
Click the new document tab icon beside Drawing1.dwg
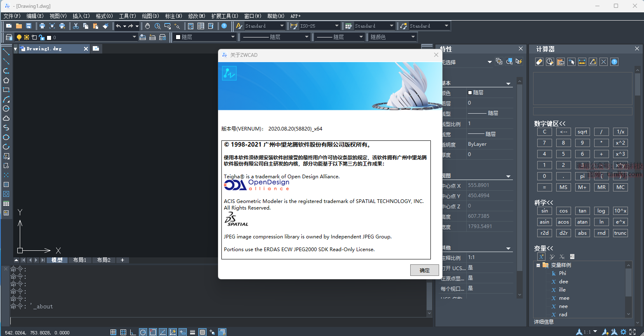pos(96,49)
